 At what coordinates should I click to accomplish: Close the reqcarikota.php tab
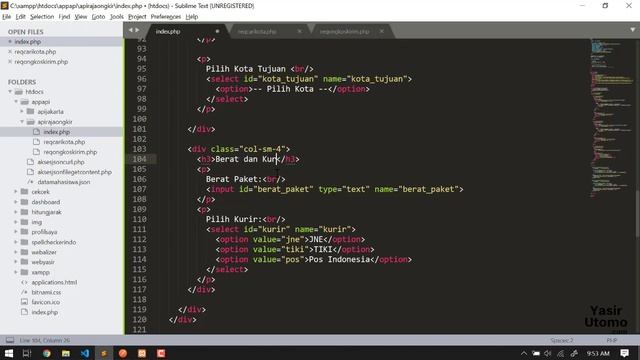click(300, 31)
